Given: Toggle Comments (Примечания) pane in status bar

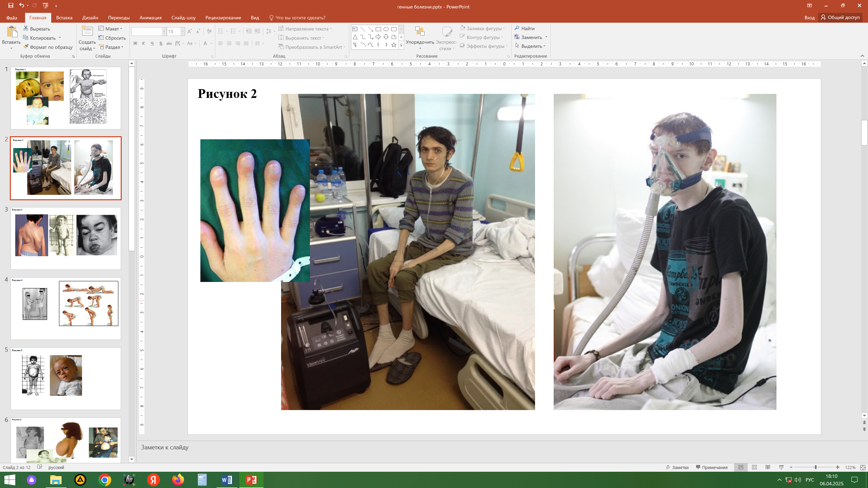Looking at the screenshot, I should [x=712, y=467].
